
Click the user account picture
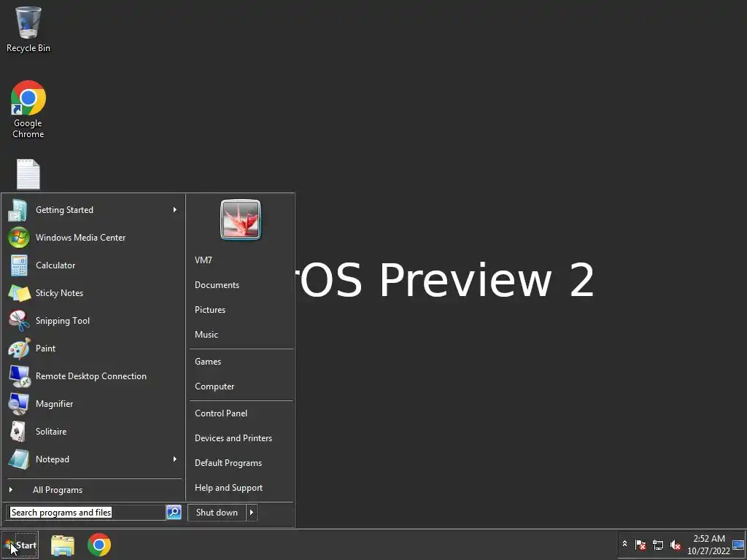click(241, 219)
